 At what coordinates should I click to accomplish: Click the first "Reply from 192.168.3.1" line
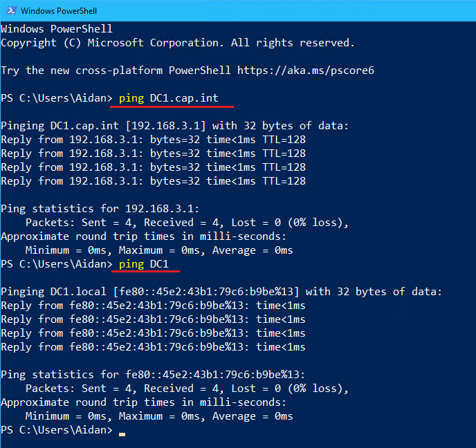pyautogui.click(x=153, y=140)
